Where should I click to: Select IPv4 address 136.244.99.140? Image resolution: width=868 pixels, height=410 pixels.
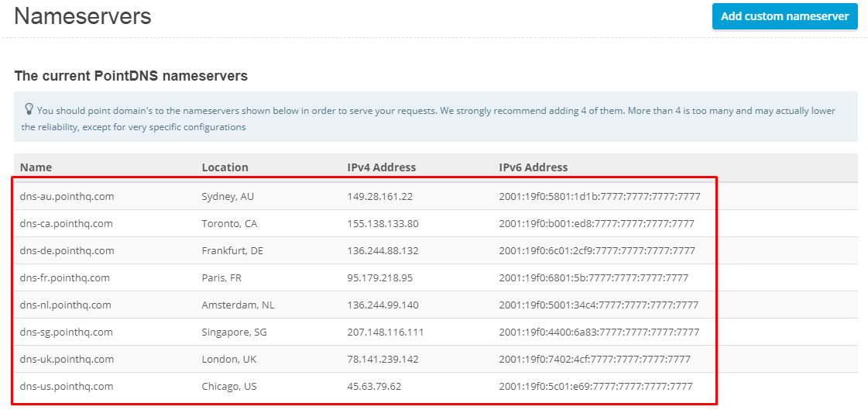click(x=383, y=305)
